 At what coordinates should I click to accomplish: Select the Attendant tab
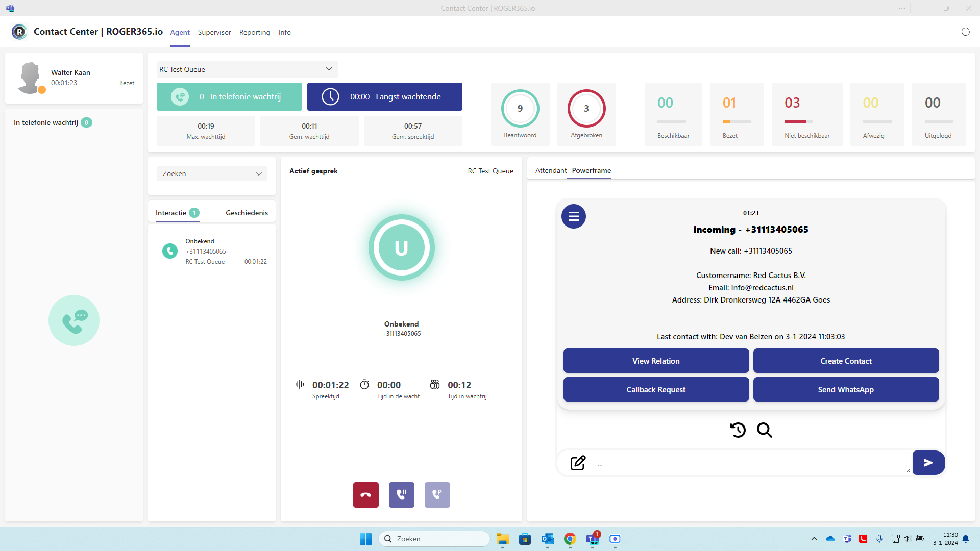(550, 170)
